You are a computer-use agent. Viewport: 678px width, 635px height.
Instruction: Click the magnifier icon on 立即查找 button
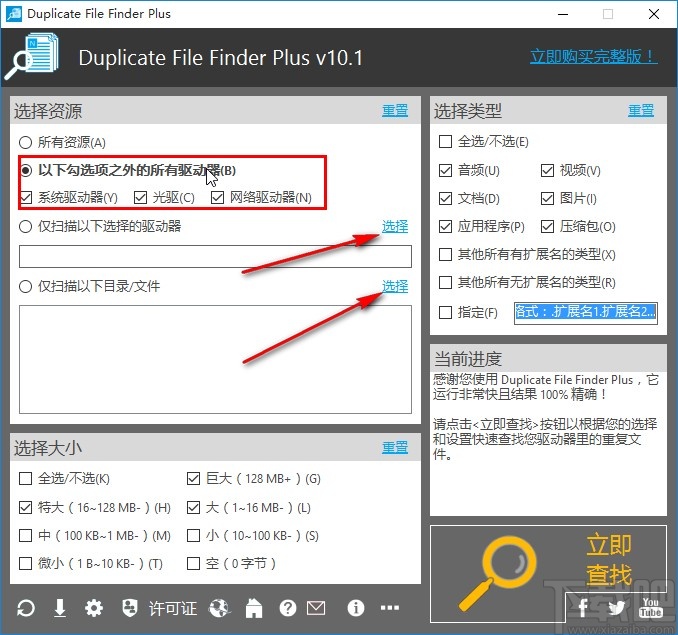[497, 573]
